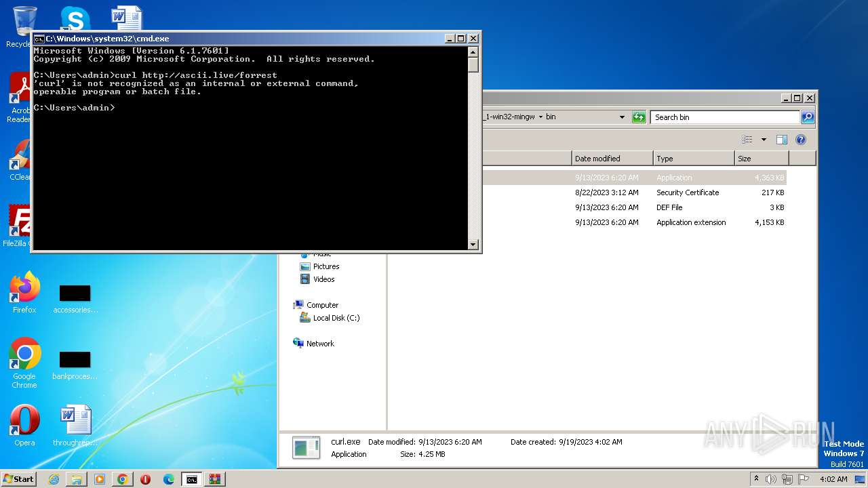Open the throughrep Word document on desktop

(75, 426)
